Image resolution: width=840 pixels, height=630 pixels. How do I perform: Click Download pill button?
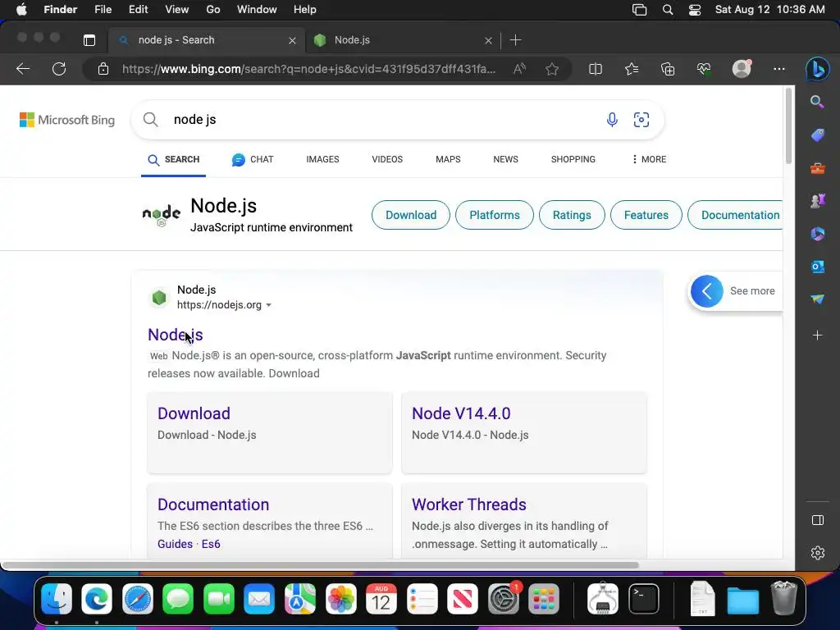coord(411,215)
